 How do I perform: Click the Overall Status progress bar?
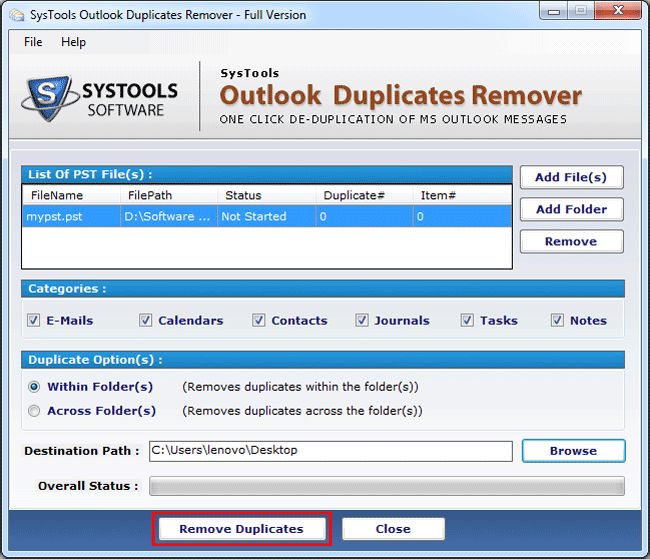(x=386, y=486)
